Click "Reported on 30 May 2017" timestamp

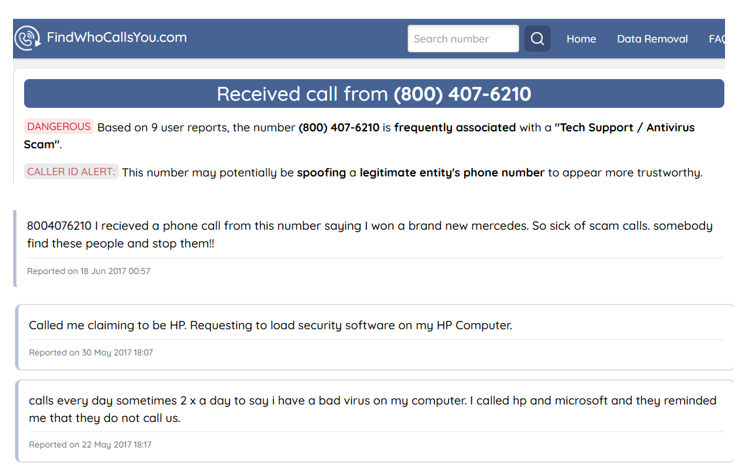(x=91, y=352)
